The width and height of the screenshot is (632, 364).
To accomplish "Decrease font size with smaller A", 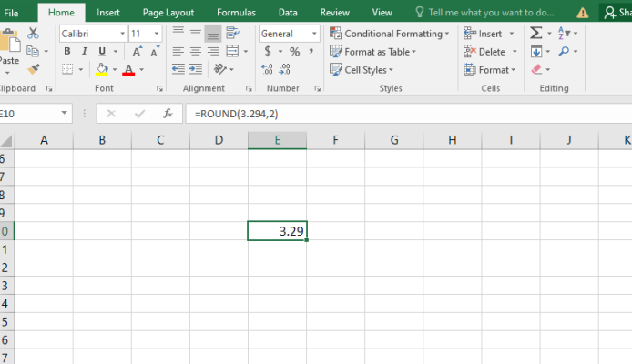I will coord(155,52).
